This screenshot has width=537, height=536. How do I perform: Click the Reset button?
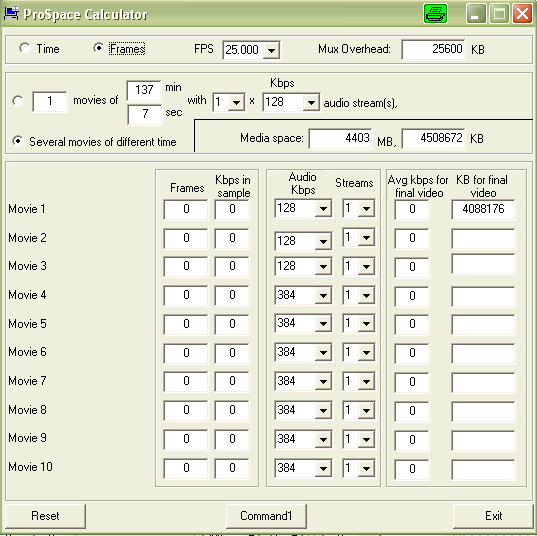point(45,516)
